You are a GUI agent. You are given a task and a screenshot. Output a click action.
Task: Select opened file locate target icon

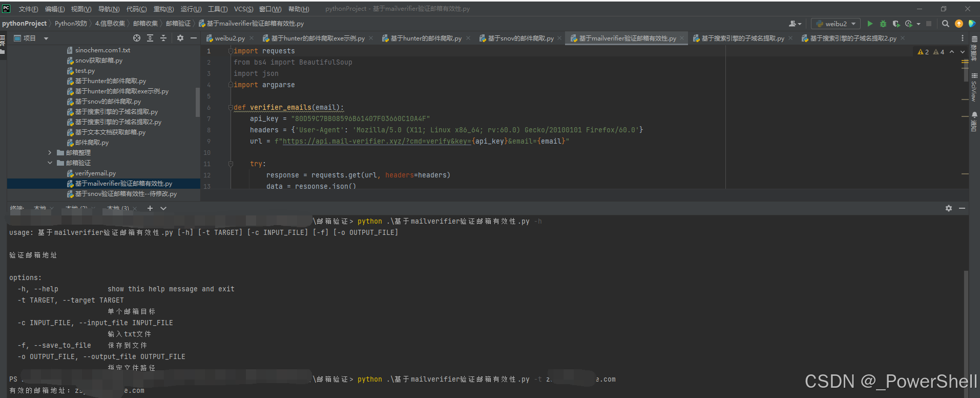(x=137, y=38)
